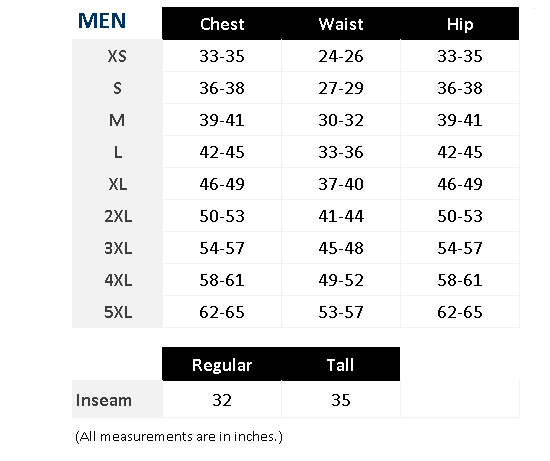Viewport: 550px width, 461px height.
Task: Click the XS size row label
Action: pyautogui.click(x=117, y=56)
